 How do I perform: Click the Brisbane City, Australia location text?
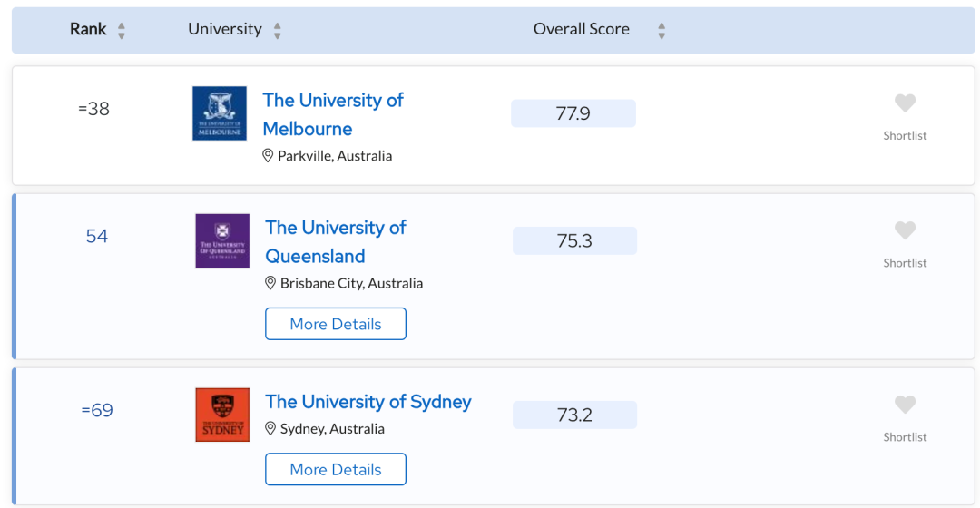[x=351, y=283]
